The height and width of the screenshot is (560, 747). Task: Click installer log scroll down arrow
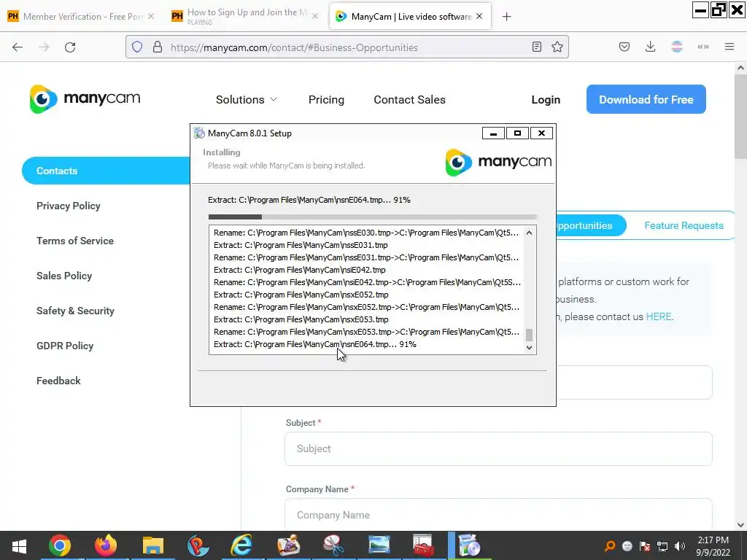tap(529, 348)
